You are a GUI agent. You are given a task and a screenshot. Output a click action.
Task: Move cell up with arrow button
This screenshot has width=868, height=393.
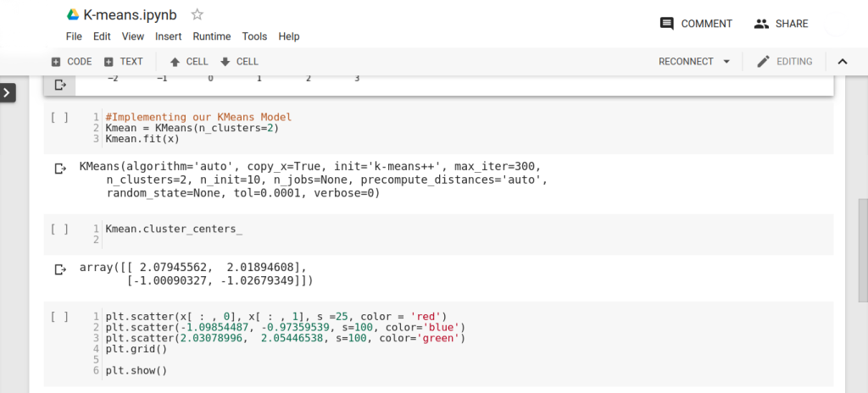point(188,62)
